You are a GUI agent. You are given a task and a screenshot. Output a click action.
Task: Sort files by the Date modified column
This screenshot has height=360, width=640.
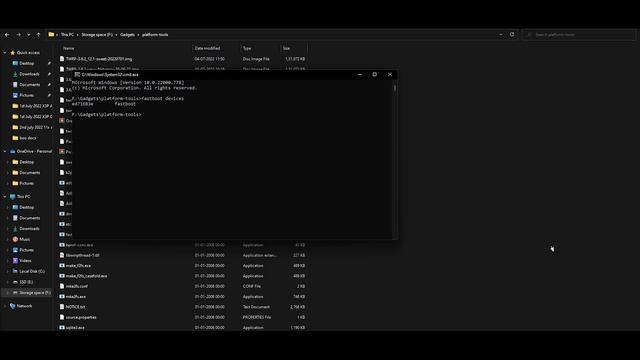pyautogui.click(x=207, y=48)
